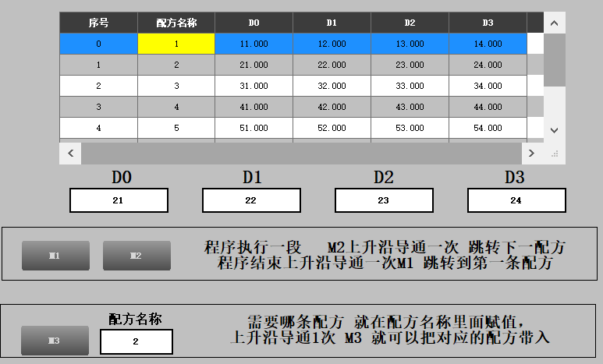Click the D2 column header in table
This screenshot has height=364, width=603.
pyautogui.click(x=410, y=23)
